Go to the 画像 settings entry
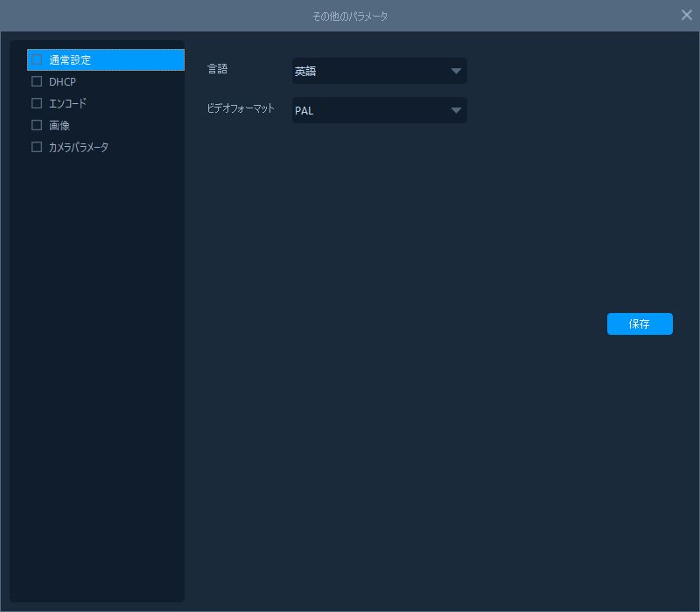The height and width of the screenshot is (612, 700). [59, 126]
